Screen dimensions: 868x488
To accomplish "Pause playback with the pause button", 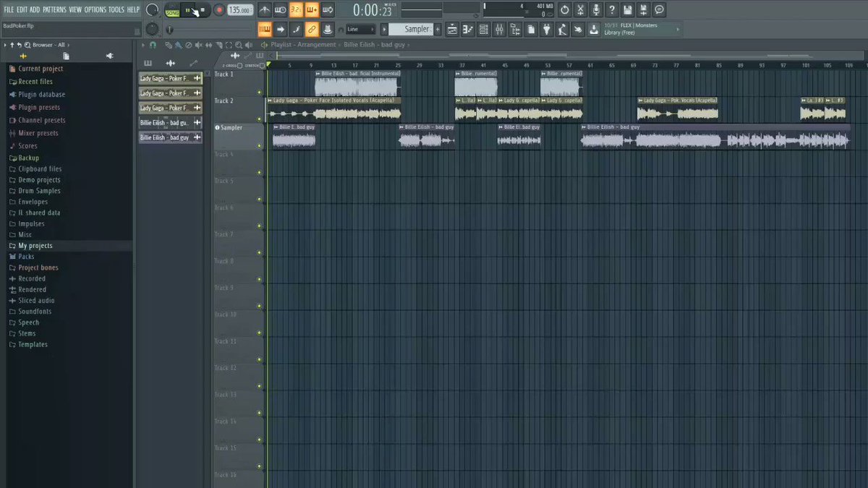I will [187, 10].
